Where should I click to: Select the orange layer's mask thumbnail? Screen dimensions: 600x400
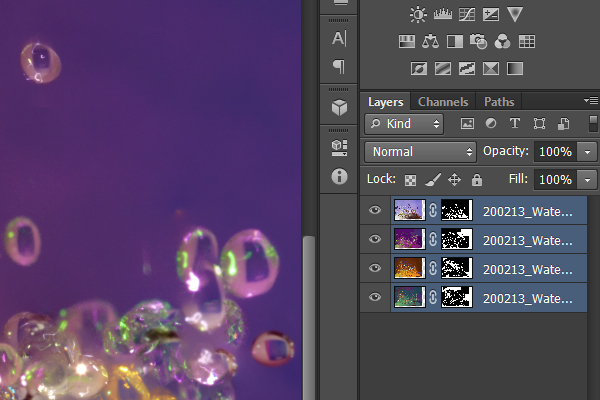(x=457, y=268)
